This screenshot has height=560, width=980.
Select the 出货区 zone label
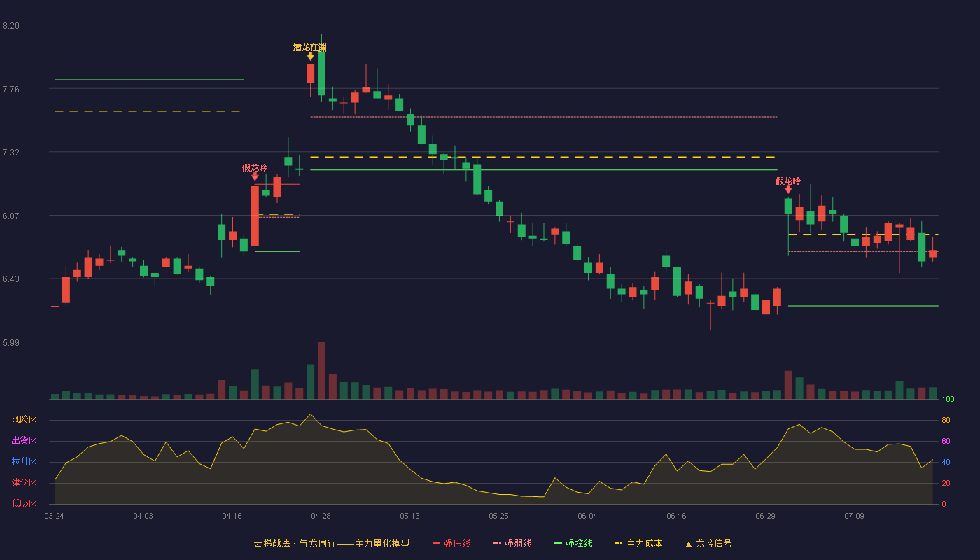tap(24, 441)
